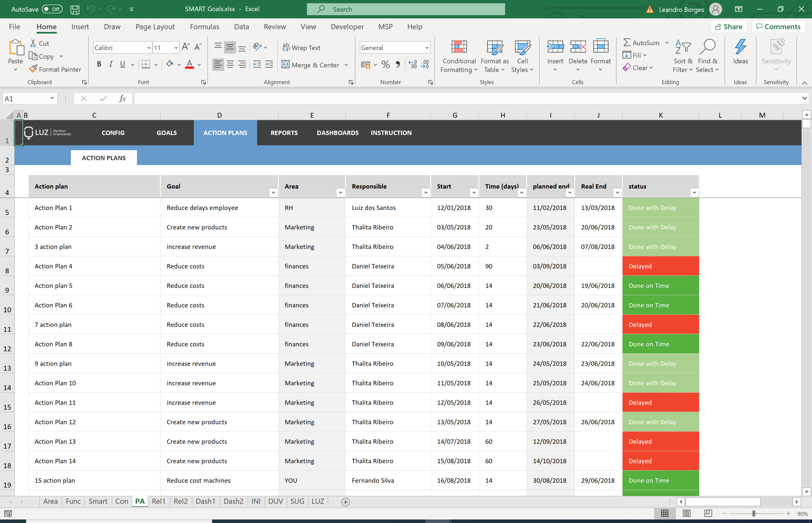Click the Format Painter brush icon
This screenshot has width=812, height=523.
33,69
